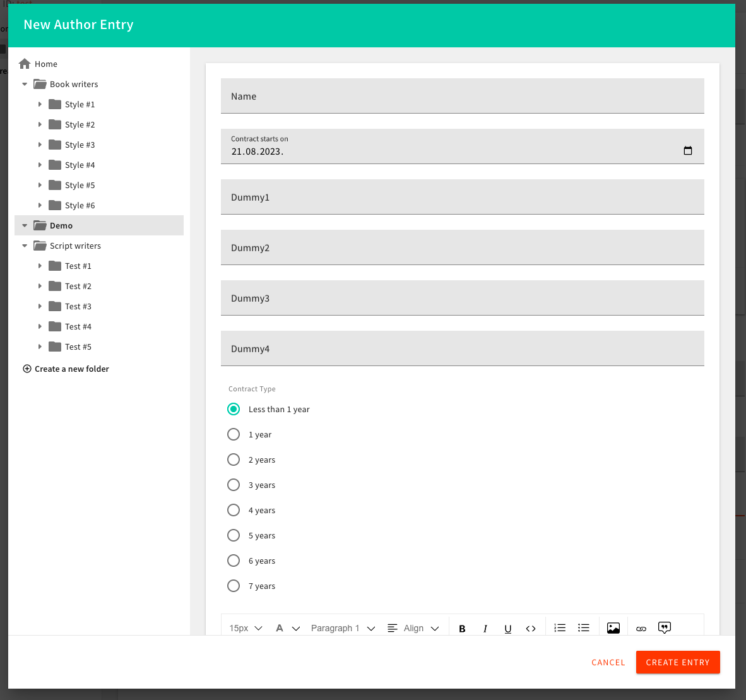Insert a code block using the code icon
The width and height of the screenshot is (746, 700).
click(x=531, y=628)
